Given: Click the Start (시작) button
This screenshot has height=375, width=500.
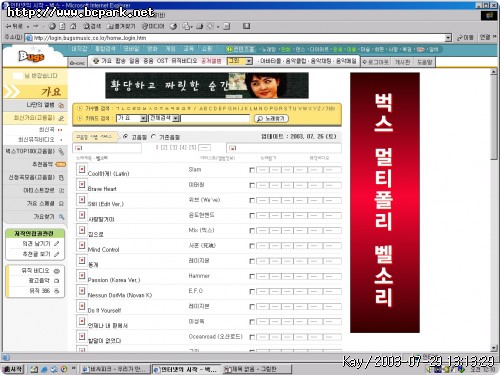Looking at the screenshot, I should point(13,369).
